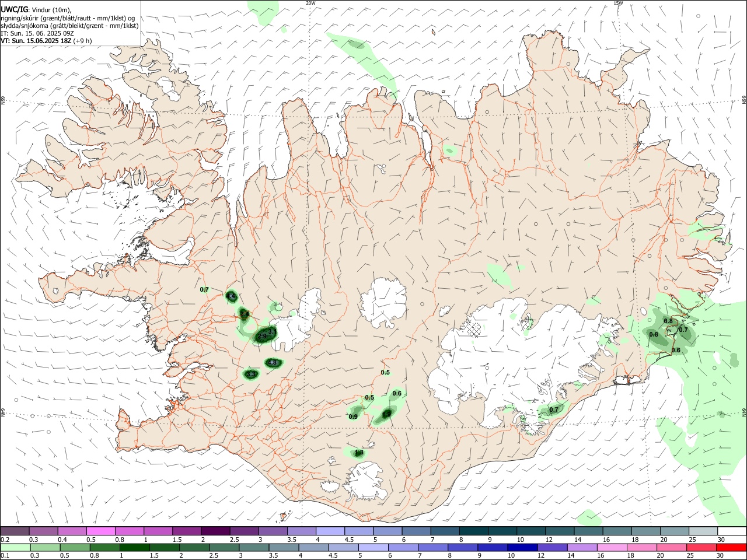Pick the darkest purple swatch in the upper legend
This screenshot has height=560, width=747.
(x=215, y=531)
